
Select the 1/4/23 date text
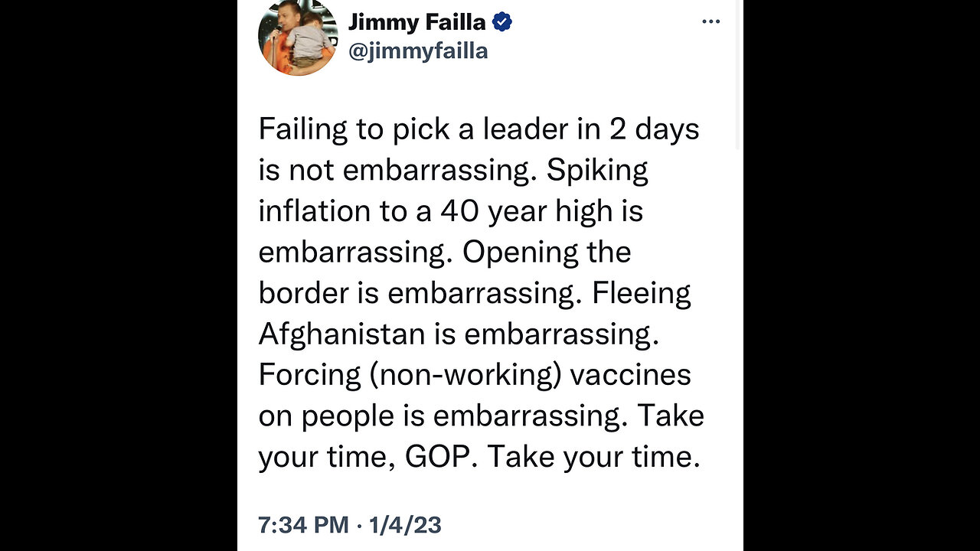coord(405,525)
